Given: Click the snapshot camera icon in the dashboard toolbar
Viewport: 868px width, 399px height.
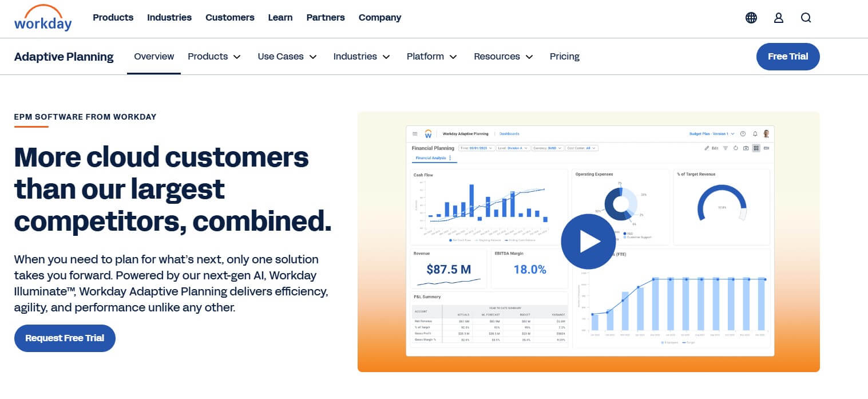Looking at the screenshot, I should (x=746, y=148).
